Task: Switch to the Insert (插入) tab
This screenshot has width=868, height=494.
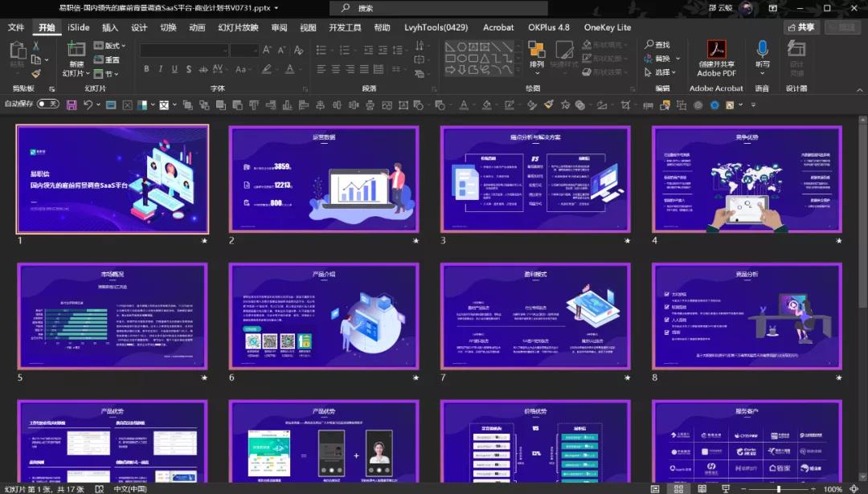Action: click(x=110, y=27)
